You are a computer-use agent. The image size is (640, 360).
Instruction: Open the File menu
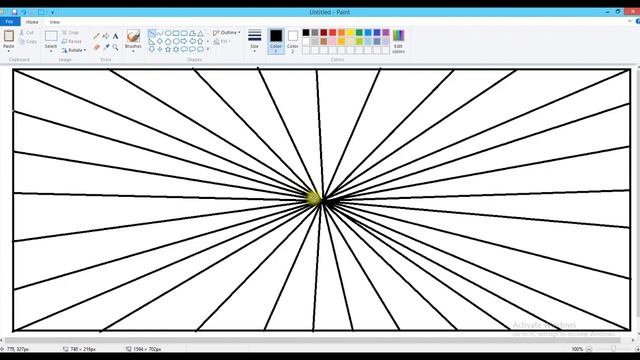tap(9, 22)
